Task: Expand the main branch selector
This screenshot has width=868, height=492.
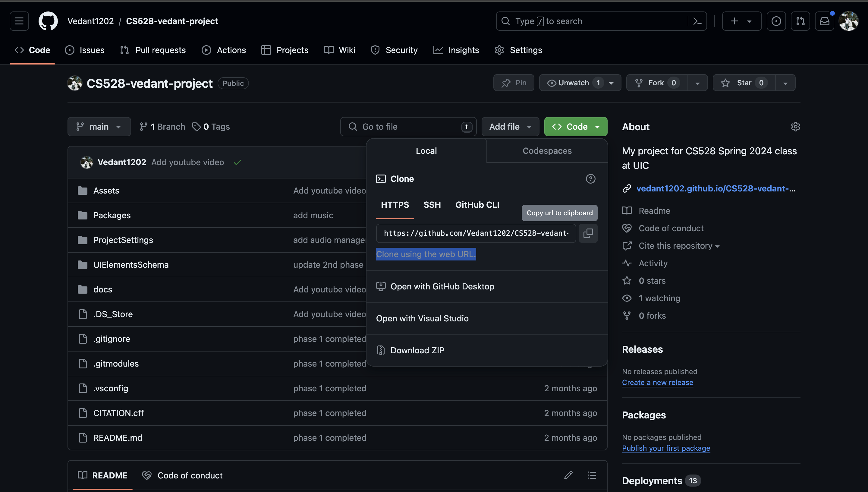Action: 99,127
